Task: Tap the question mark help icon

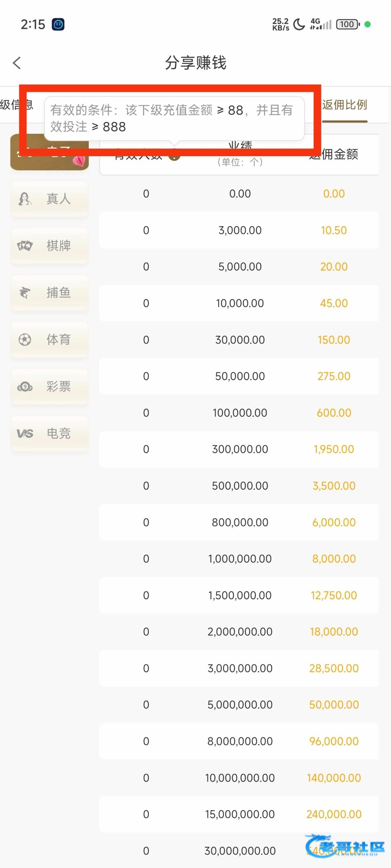Action: point(175,156)
